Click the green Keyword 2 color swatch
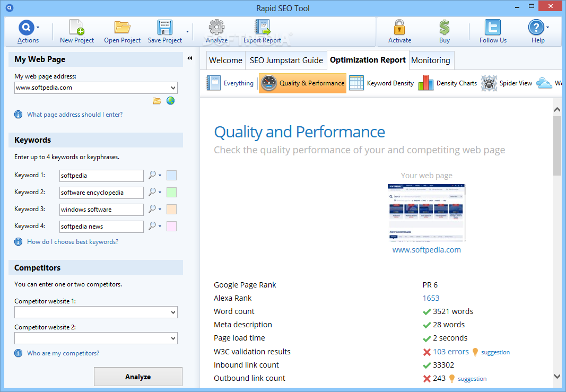 pos(171,193)
